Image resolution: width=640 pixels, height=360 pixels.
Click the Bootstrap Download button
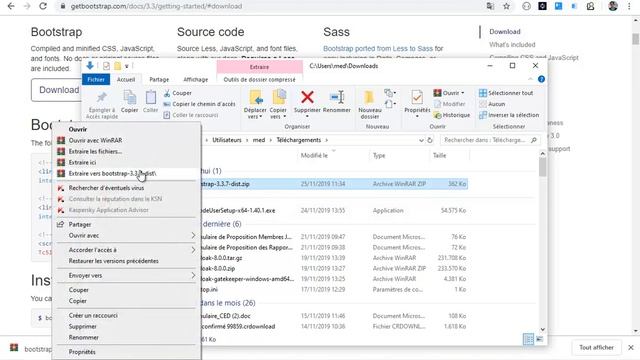(57, 90)
